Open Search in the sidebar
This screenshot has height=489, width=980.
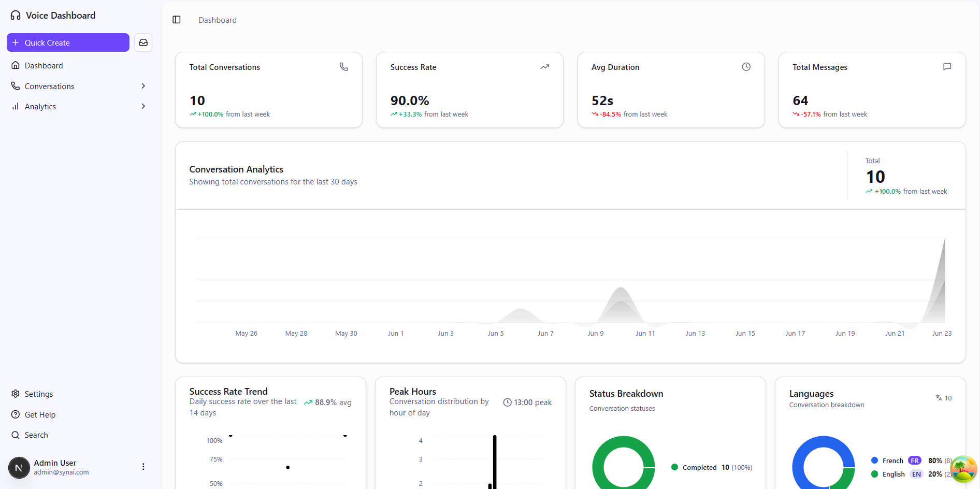(x=36, y=435)
